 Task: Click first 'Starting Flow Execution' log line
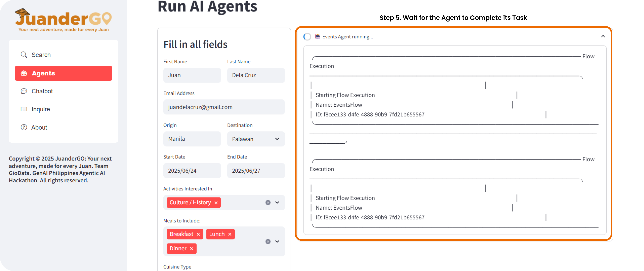[345, 95]
